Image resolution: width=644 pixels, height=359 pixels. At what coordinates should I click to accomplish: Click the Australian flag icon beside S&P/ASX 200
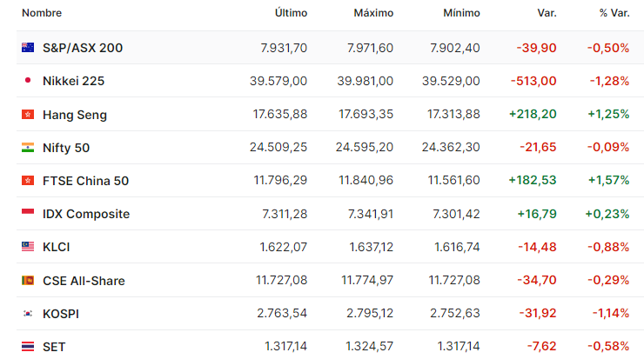tap(28, 48)
